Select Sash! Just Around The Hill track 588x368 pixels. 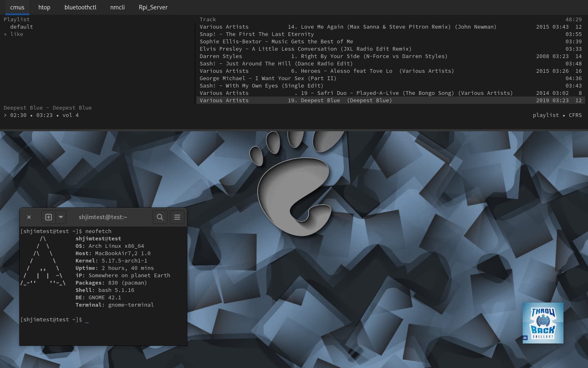point(391,64)
